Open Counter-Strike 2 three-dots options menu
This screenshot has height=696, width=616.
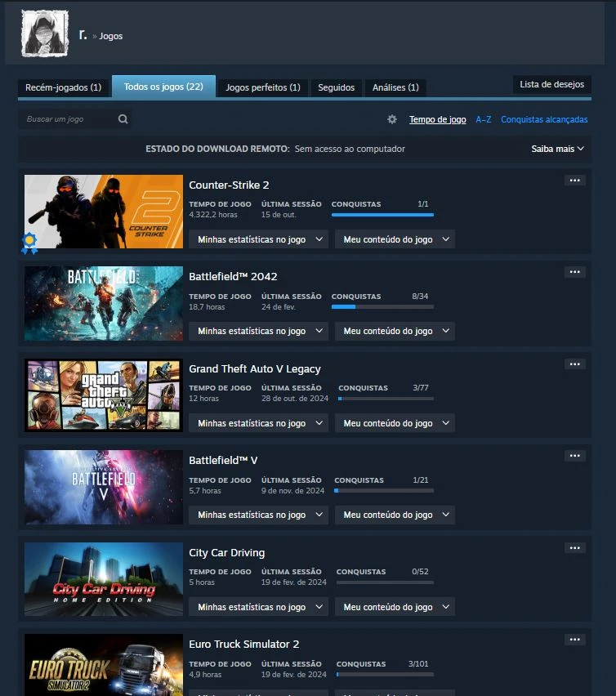pyautogui.click(x=574, y=181)
